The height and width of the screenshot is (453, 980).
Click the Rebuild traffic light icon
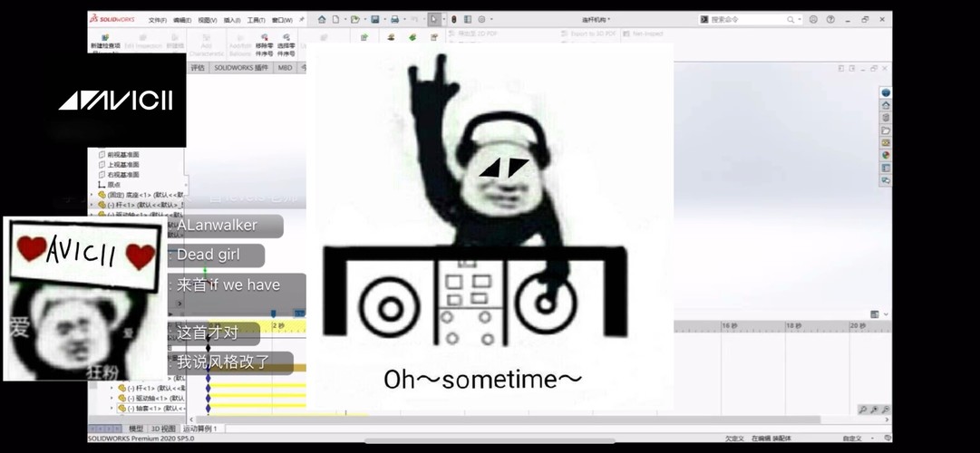tap(454, 19)
